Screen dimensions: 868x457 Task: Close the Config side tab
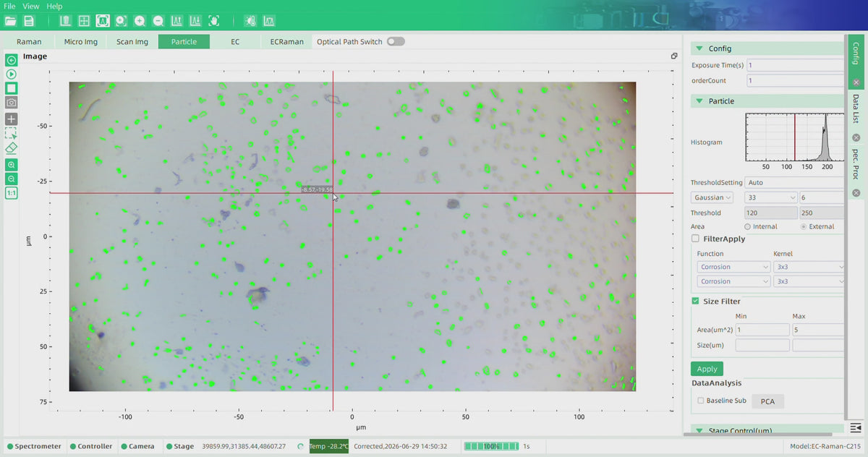click(x=856, y=83)
